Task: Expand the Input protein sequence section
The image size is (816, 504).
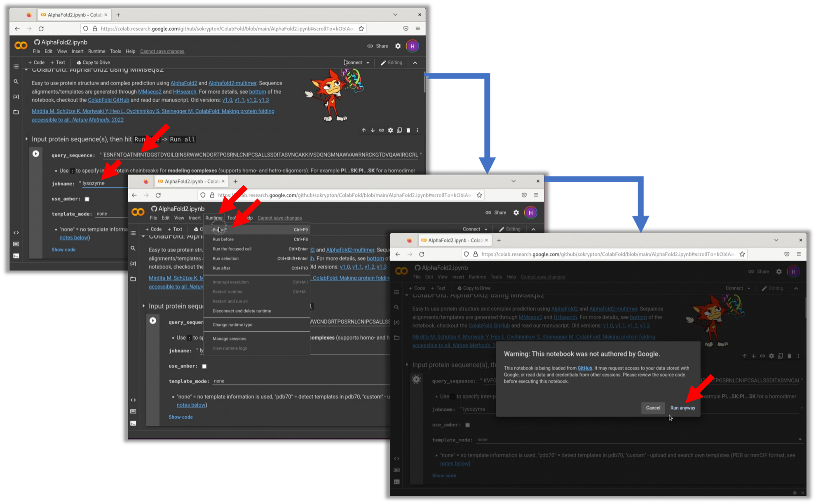Action: [26, 139]
